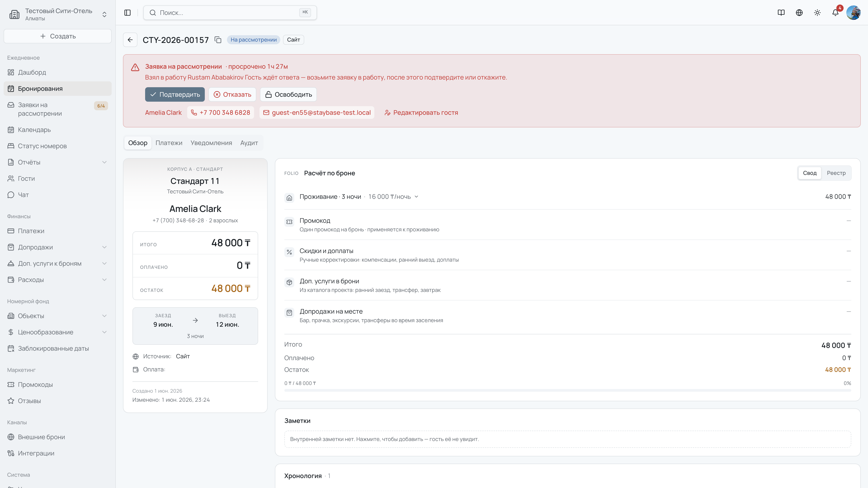The width and height of the screenshot is (868, 488).
Task: Expand the Отчёты menu chevron
Action: pos(104,162)
